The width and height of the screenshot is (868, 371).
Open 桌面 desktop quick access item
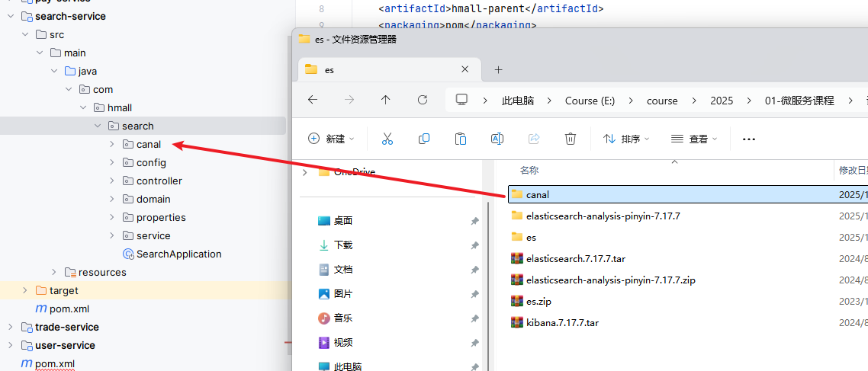click(x=343, y=221)
